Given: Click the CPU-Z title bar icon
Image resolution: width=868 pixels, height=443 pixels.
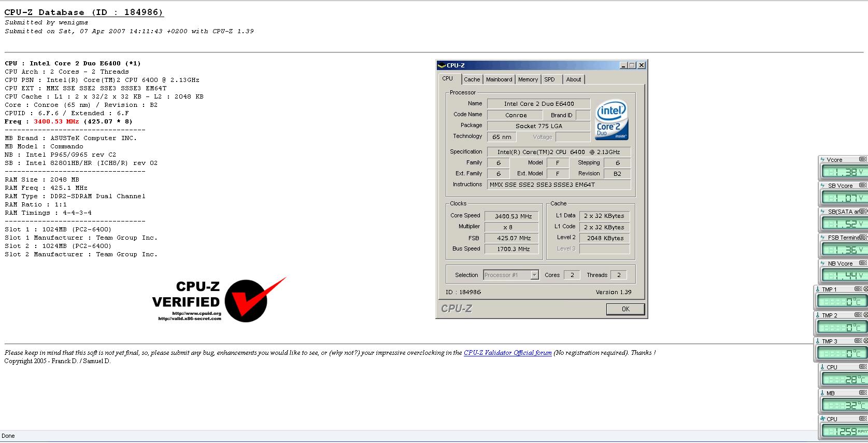Looking at the screenshot, I should [x=442, y=65].
